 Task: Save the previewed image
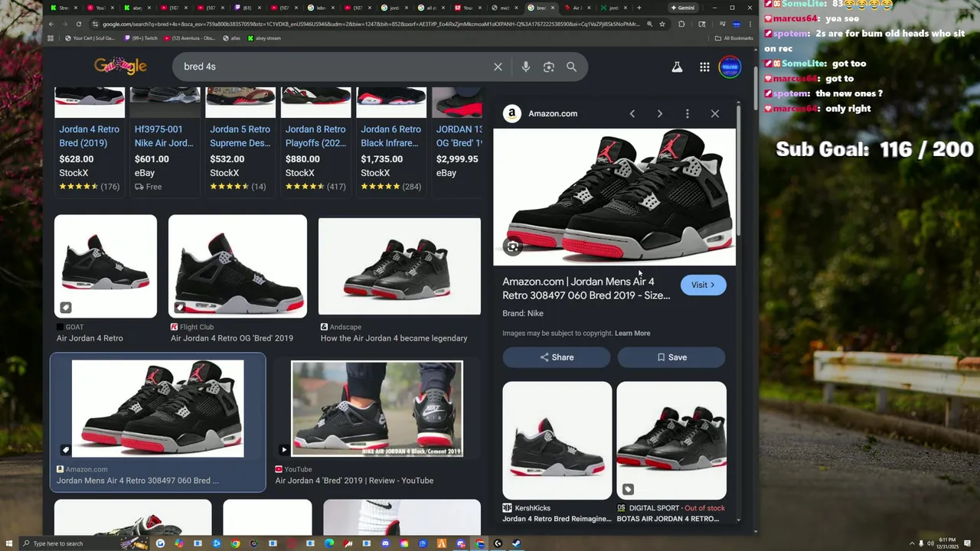pyautogui.click(x=671, y=357)
